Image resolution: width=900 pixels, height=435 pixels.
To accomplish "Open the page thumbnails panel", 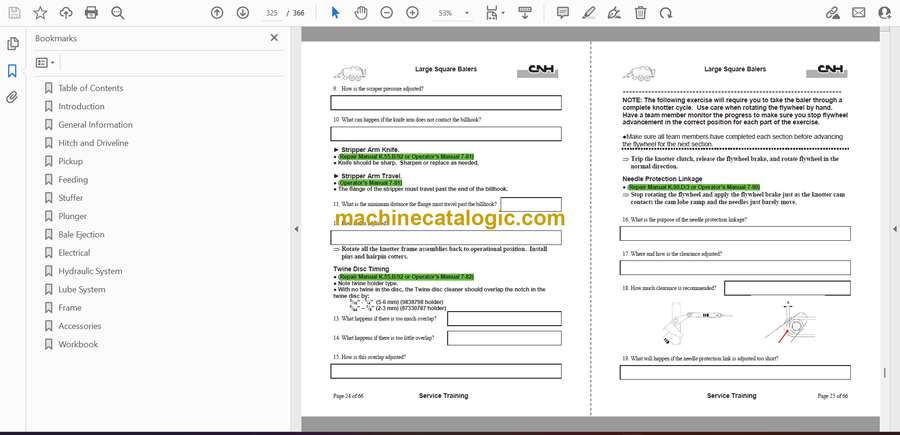I will (x=13, y=44).
